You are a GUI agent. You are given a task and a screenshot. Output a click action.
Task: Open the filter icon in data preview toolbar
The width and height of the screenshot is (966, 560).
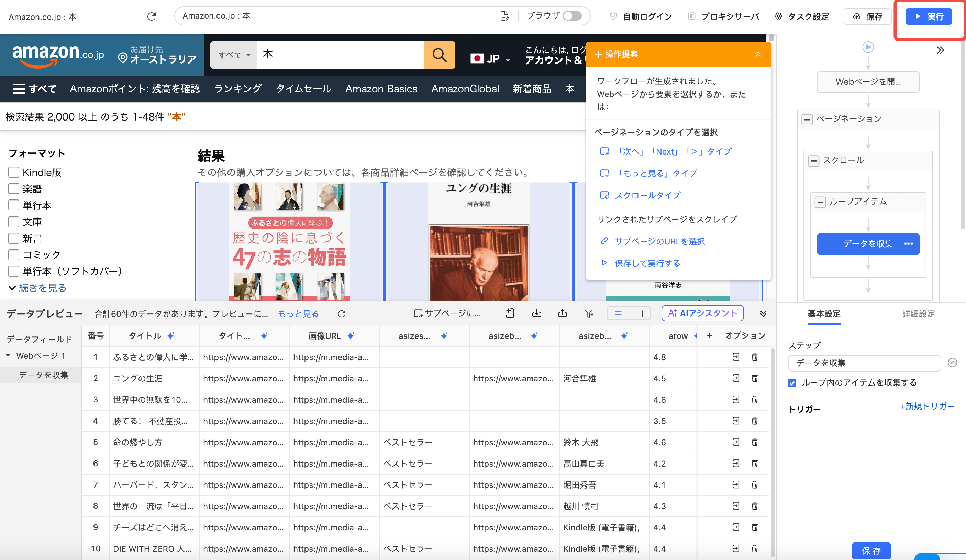[589, 314]
